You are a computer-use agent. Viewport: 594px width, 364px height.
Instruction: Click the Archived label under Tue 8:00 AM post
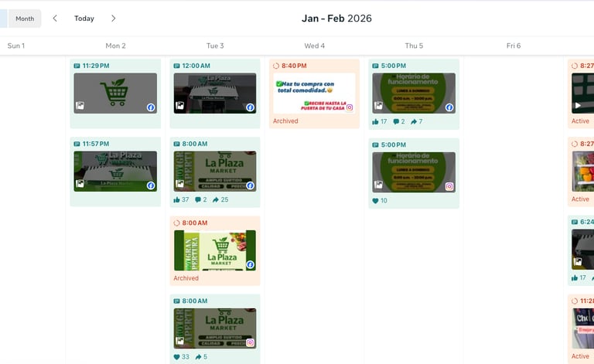tap(186, 278)
